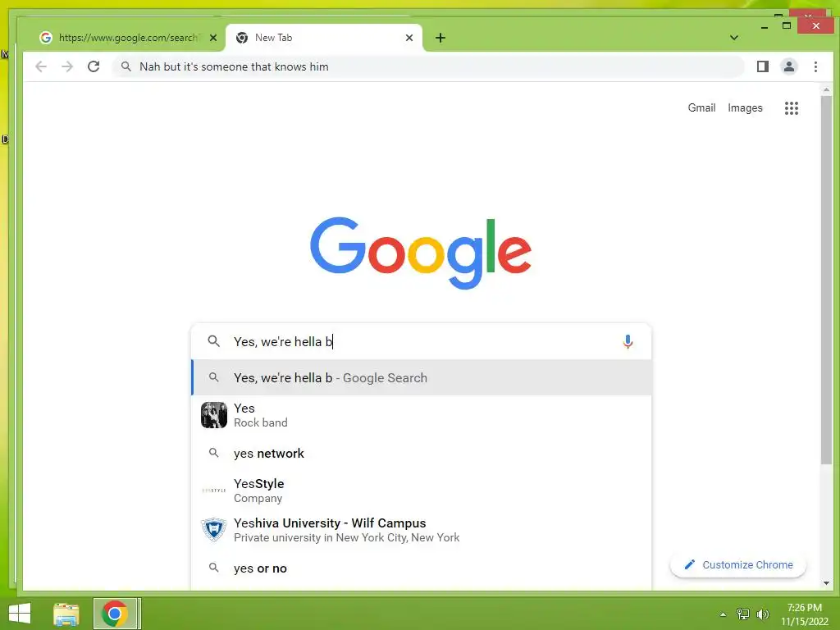Viewport: 840px width, 630px height.
Task: Click the Chrome taskbar icon
Action: [115, 614]
